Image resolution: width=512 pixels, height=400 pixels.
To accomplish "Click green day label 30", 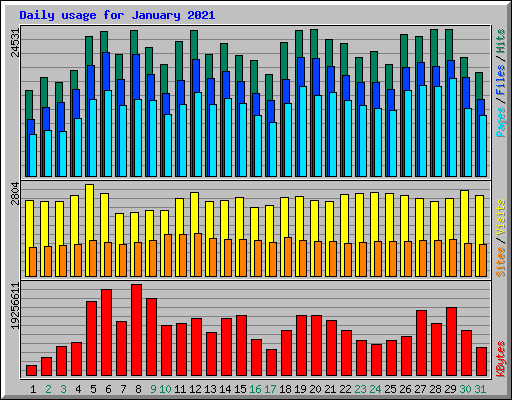I will point(465,389).
